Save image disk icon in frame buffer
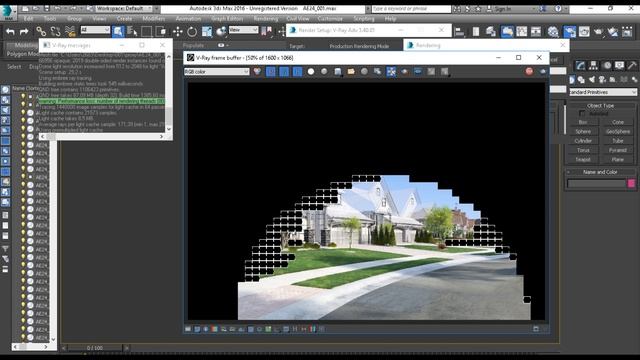640x360 pixels. (338, 72)
